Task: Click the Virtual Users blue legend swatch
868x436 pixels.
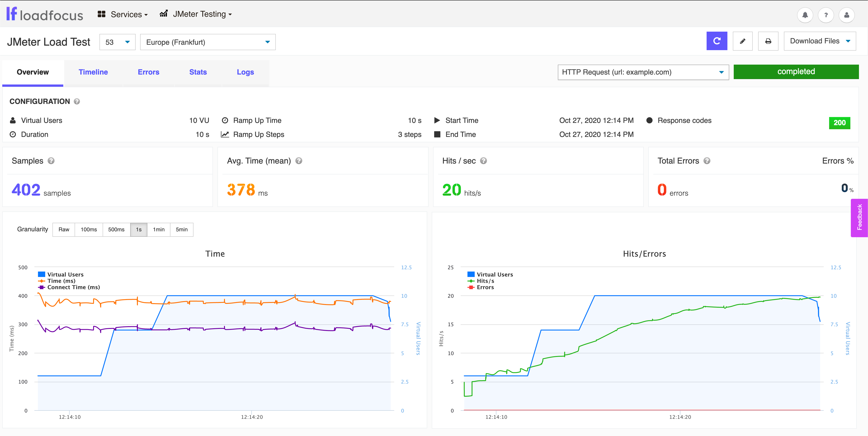Action: [42, 274]
